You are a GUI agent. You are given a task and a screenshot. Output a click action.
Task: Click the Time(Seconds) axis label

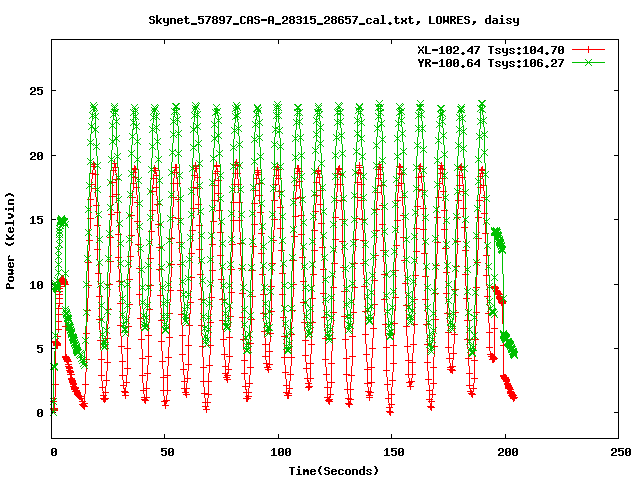(x=334, y=471)
